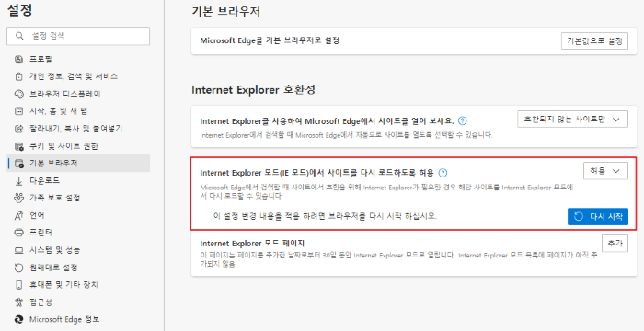Open the 프로필 settings section
Image resolution: width=644 pixels, height=331 pixels.
click(x=78, y=59)
